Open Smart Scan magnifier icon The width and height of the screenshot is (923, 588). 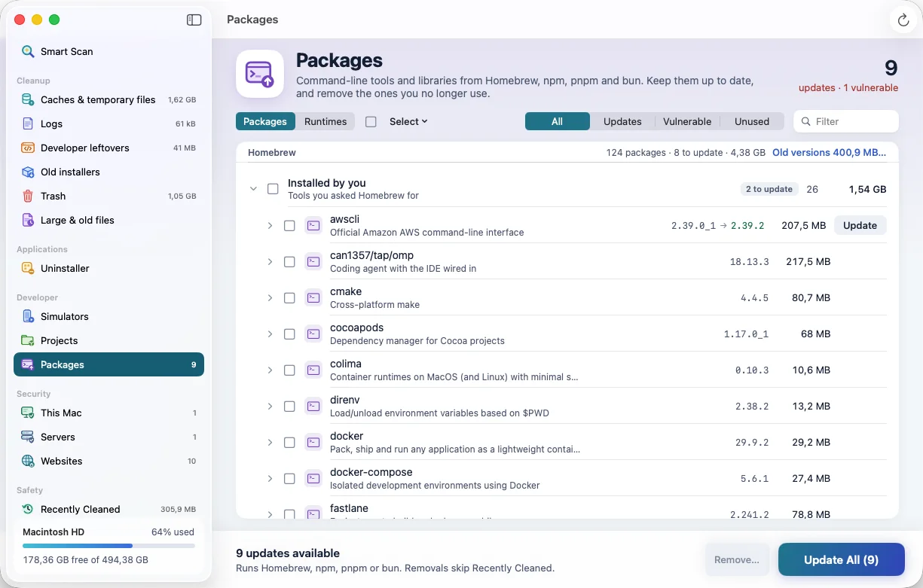28,51
